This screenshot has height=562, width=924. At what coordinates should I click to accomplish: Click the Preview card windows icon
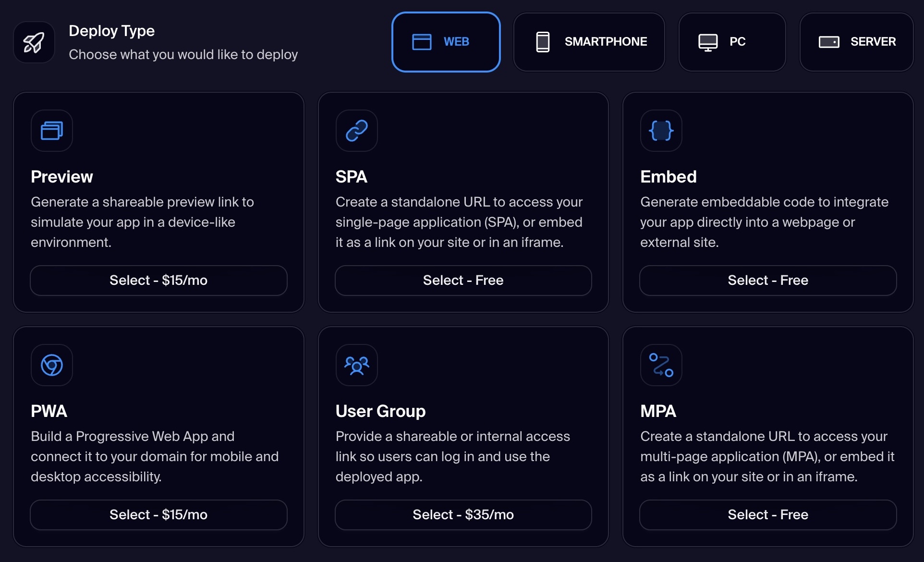tap(52, 131)
